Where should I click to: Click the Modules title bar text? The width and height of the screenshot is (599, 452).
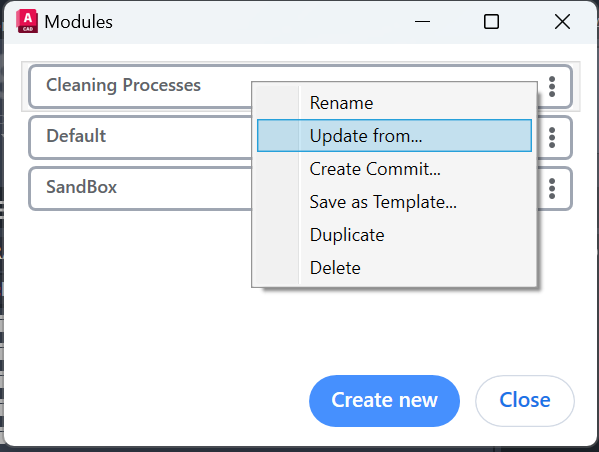coord(78,22)
